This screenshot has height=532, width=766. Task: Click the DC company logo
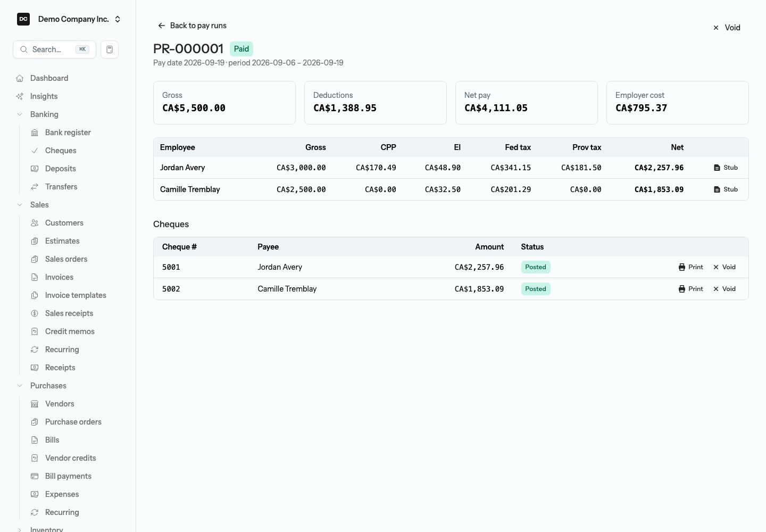[x=23, y=19]
